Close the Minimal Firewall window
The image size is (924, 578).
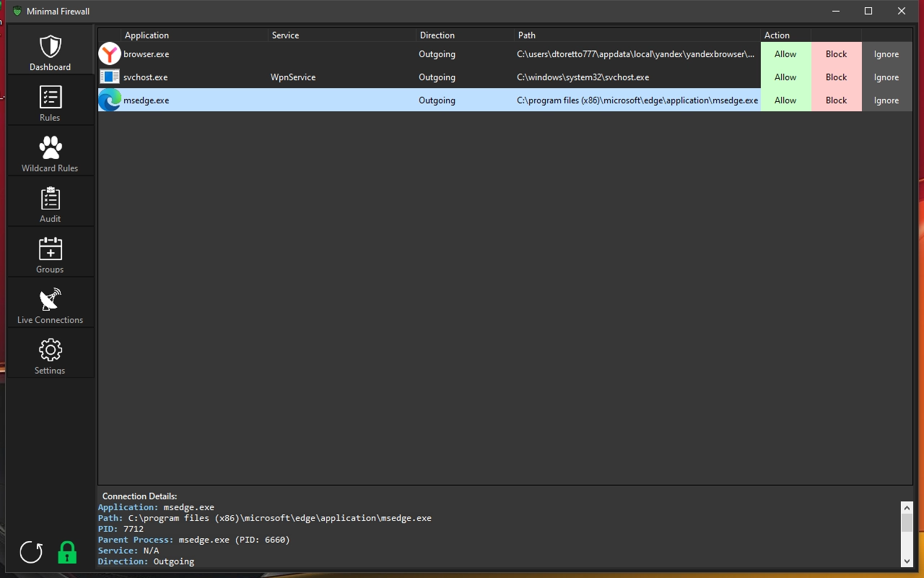pos(902,11)
